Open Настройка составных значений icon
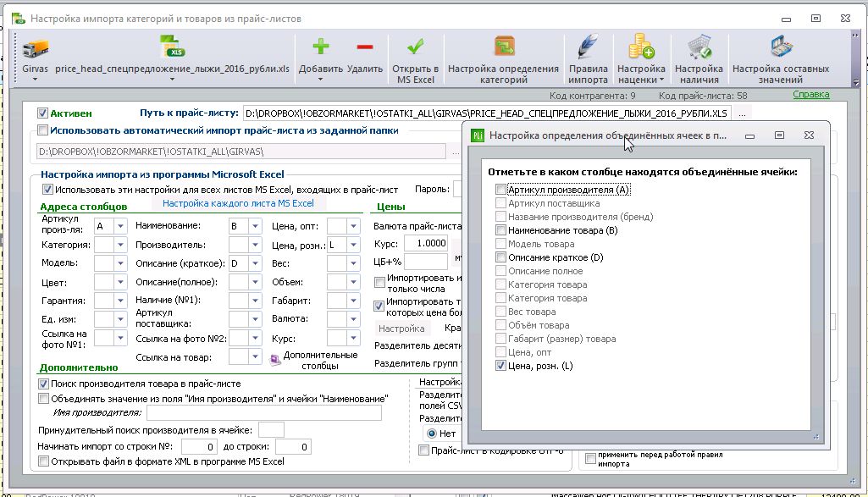 [781, 47]
